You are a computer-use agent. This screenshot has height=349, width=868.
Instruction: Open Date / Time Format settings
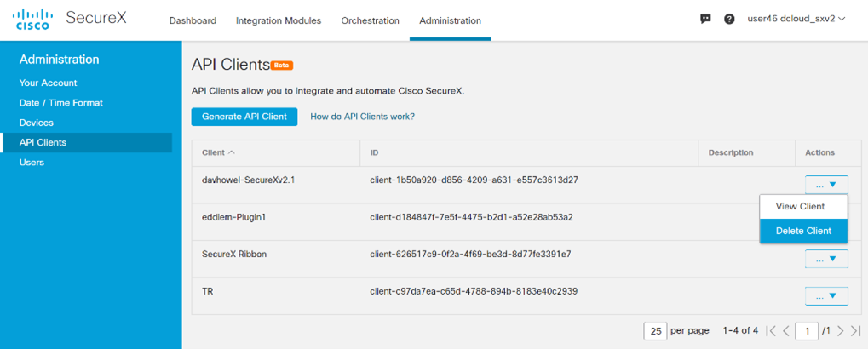[60, 103]
